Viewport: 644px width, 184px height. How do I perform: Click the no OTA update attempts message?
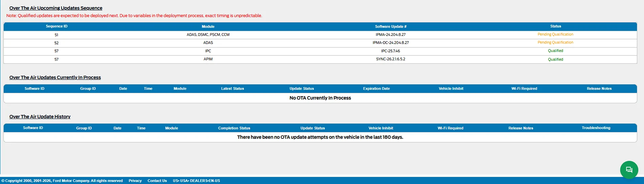[320, 137]
